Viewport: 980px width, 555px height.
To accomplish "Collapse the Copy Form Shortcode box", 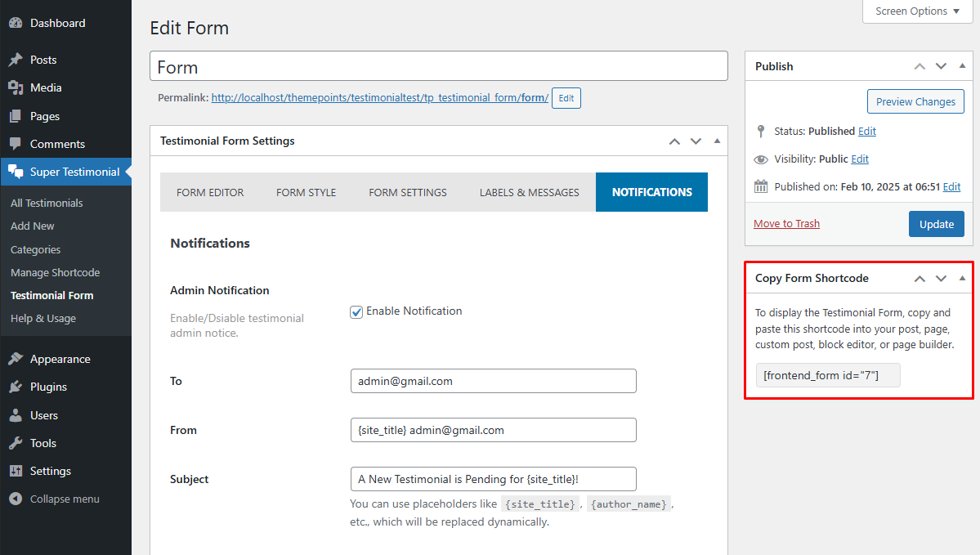I will point(962,279).
